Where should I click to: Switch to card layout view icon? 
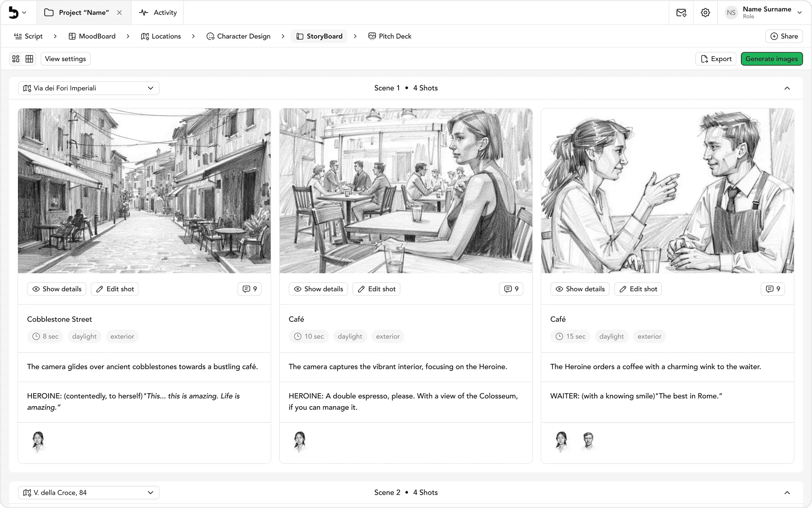[16, 59]
